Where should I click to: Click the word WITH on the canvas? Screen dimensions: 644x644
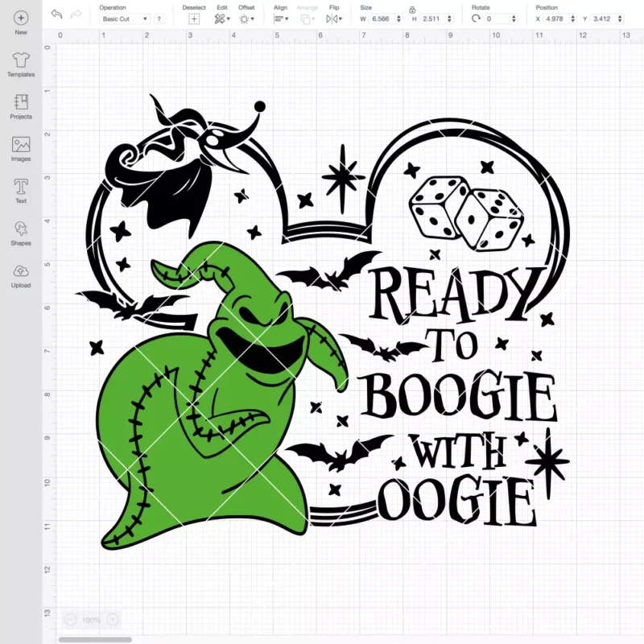[458, 451]
